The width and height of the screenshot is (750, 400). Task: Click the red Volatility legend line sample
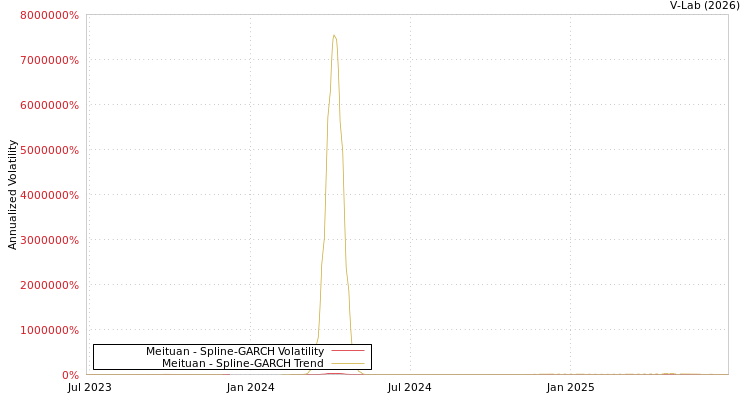[x=348, y=351]
